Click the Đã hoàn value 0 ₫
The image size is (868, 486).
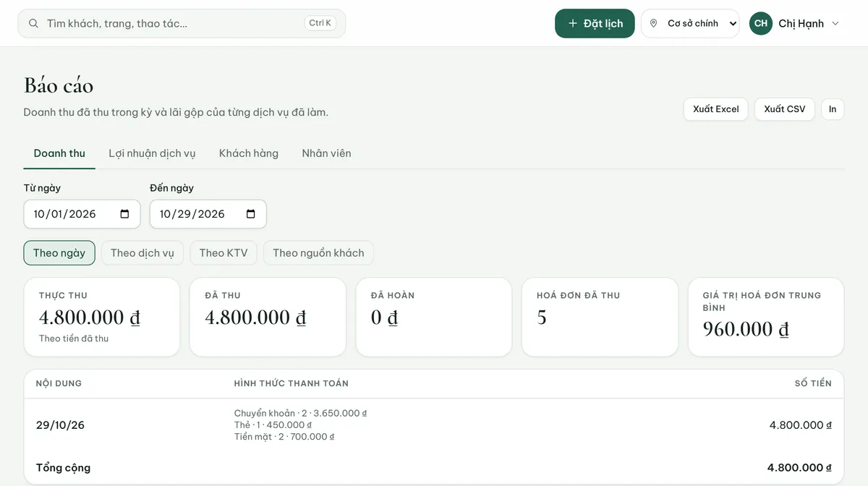(x=384, y=317)
